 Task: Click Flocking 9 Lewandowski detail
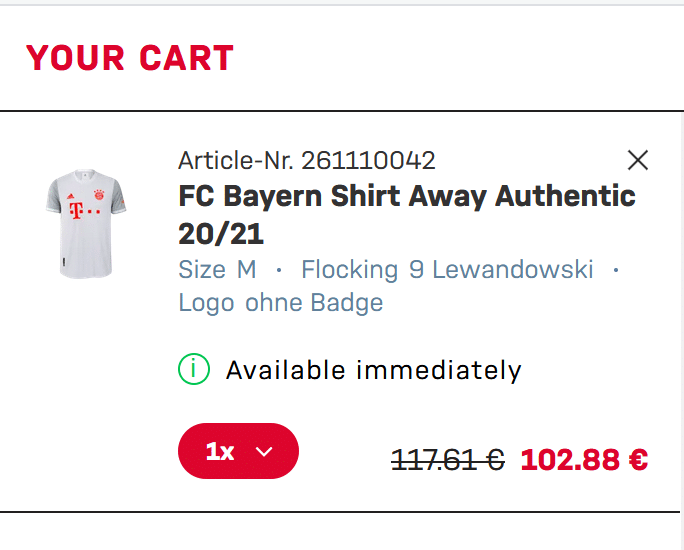coord(447,270)
